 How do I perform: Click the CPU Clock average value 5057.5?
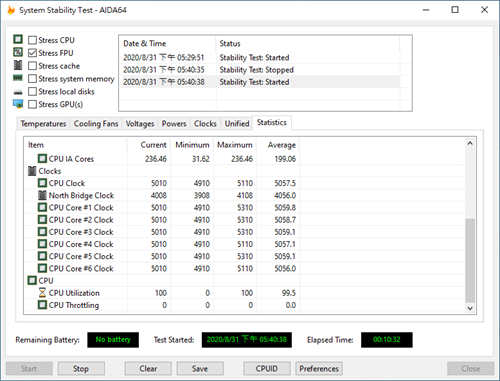pos(285,183)
